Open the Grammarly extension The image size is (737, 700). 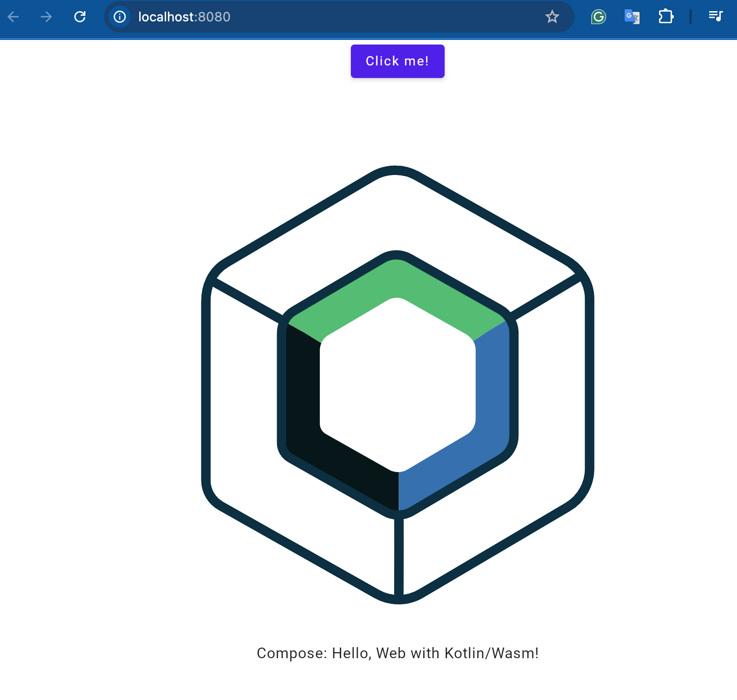[598, 17]
